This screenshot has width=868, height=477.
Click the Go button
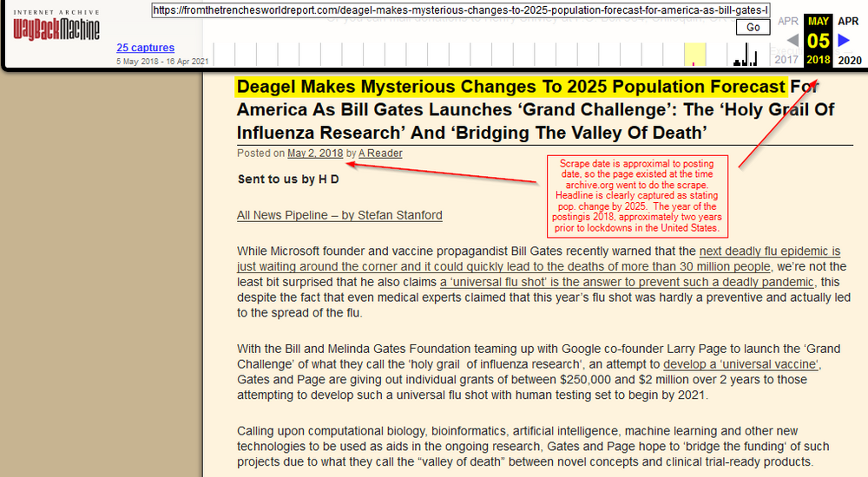pyautogui.click(x=753, y=27)
